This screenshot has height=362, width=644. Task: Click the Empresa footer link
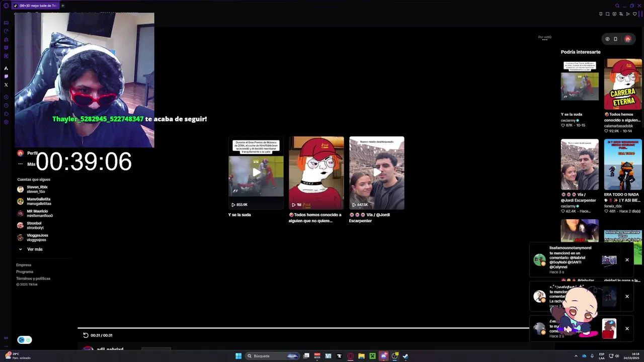24,265
